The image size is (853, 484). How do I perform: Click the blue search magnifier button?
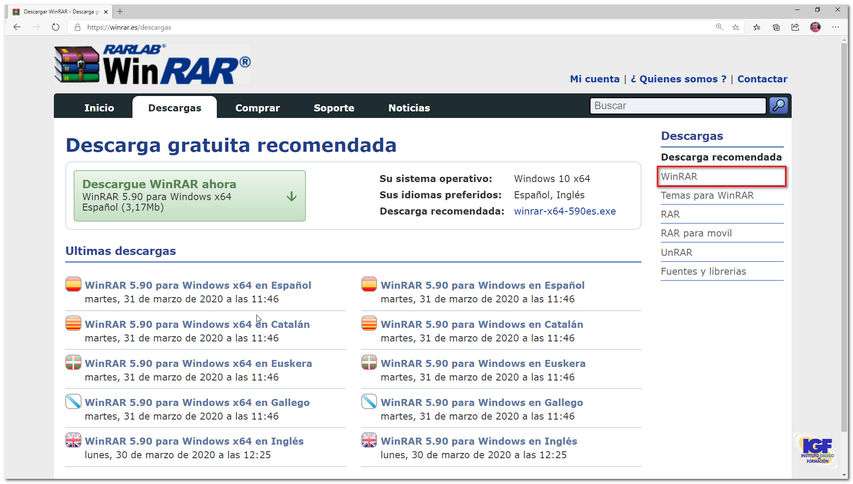779,106
